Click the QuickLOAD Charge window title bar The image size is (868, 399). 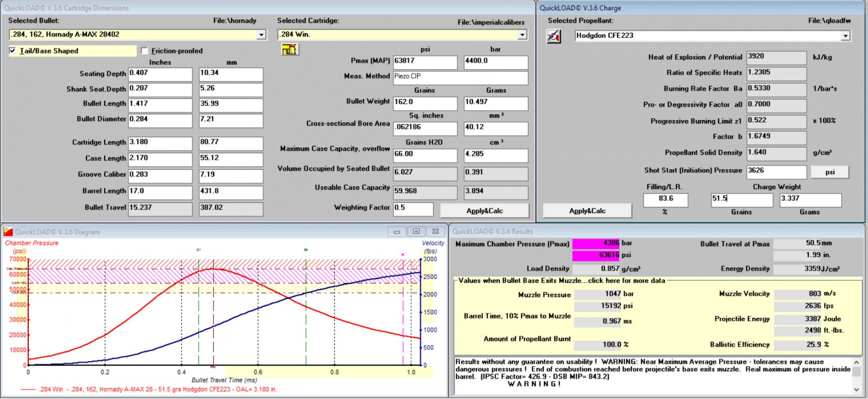point(702,8)
